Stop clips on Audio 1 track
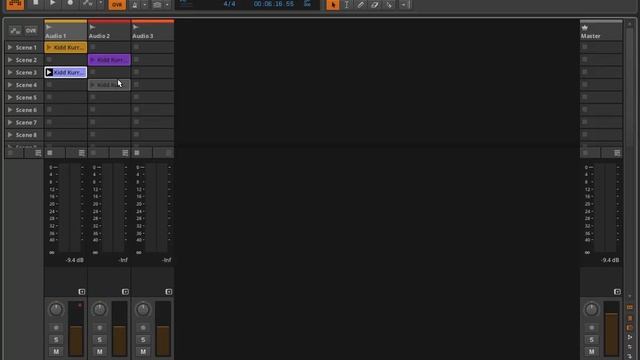640x360 pixels. 50,153
